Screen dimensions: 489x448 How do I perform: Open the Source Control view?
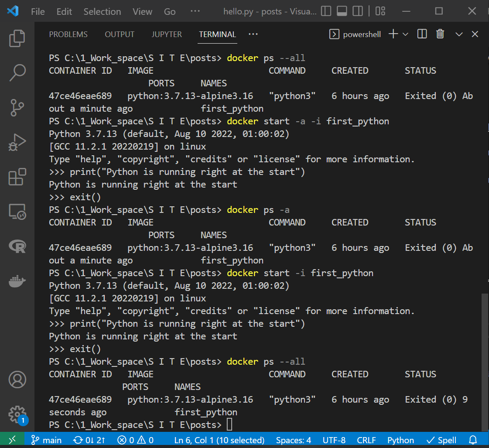[x=17, y=107]
